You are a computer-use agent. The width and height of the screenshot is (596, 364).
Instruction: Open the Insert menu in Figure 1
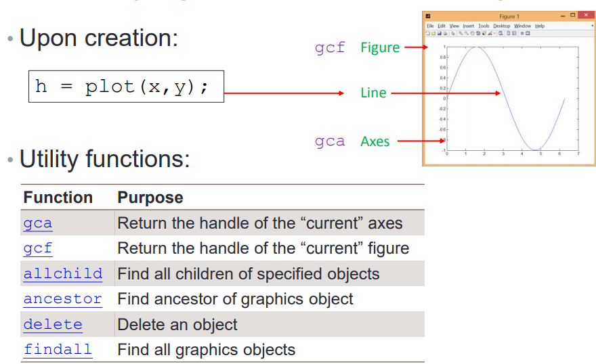(x=468, y=26)
